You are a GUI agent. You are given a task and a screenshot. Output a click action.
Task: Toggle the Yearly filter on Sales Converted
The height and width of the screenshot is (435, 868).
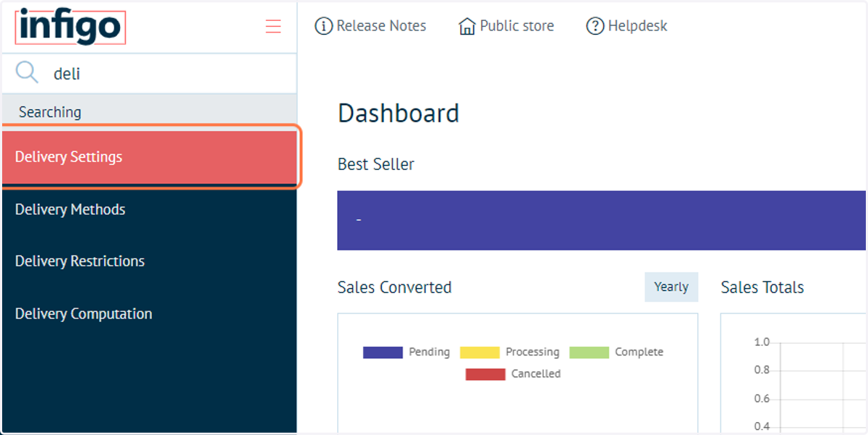pyautogui.click(x=671, y=287)
